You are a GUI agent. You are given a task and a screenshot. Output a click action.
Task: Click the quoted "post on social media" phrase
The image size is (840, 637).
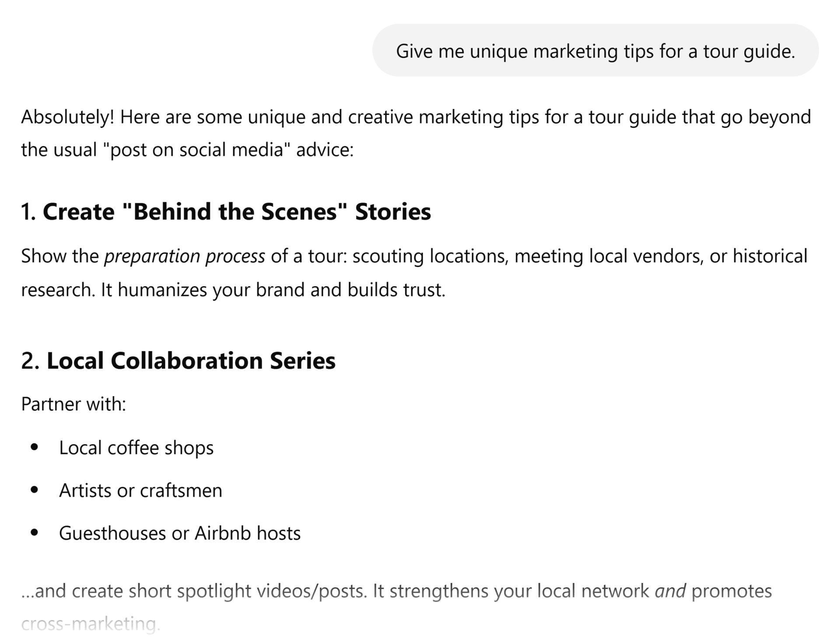point(197,150)
